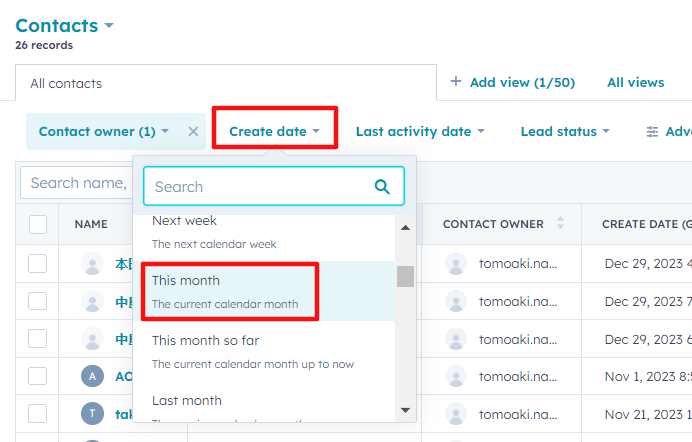
Task: Open the Create date filter dropdown
Action: tap(274, 131)
